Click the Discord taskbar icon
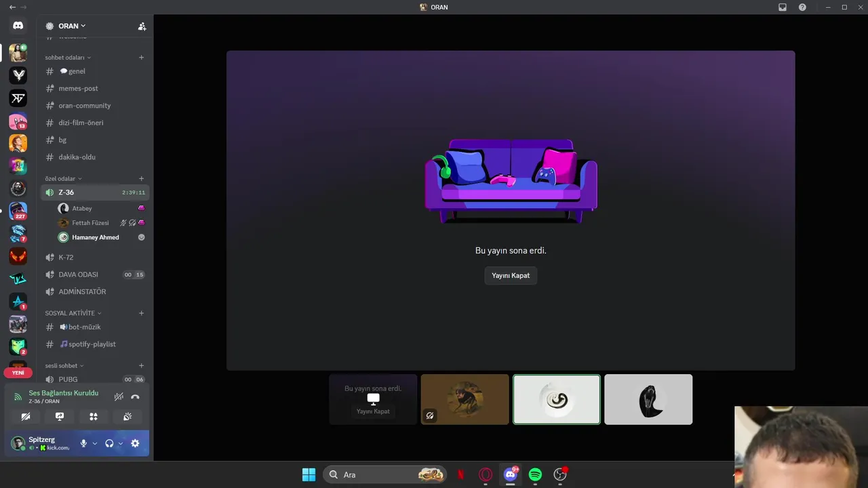 pos(511,474)
